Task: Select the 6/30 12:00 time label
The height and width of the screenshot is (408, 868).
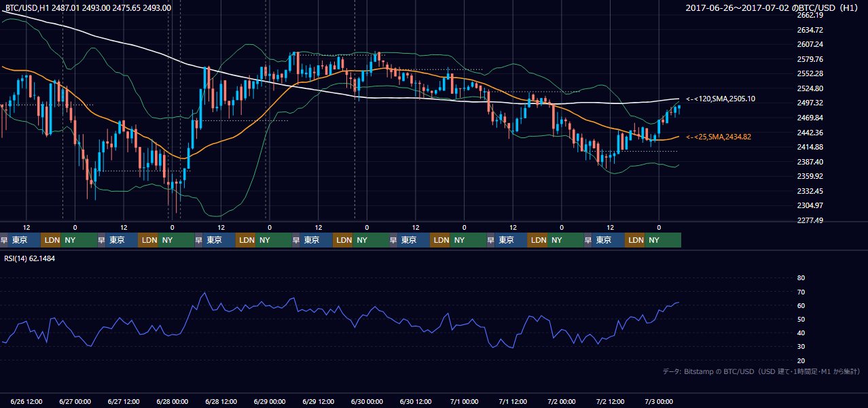Action: pyautogui.click(x=416, y=402)
